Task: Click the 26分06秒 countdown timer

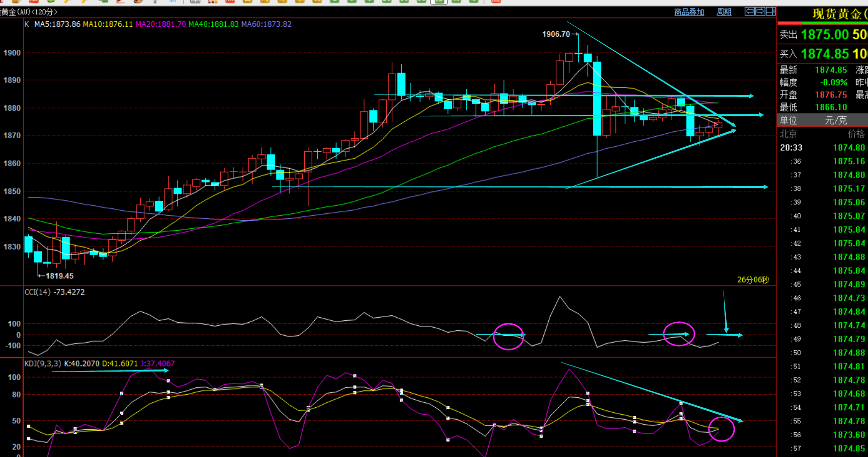Action: [753, 280]
